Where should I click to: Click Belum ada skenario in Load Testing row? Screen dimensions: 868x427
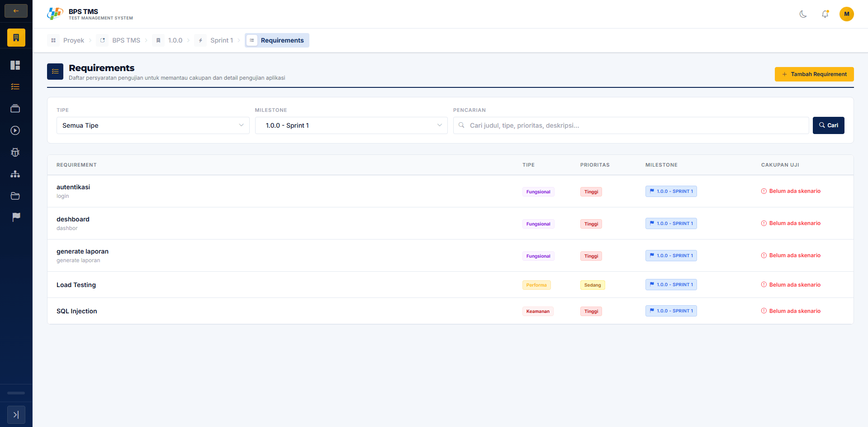pyautogui.click(x=791, y=285)
